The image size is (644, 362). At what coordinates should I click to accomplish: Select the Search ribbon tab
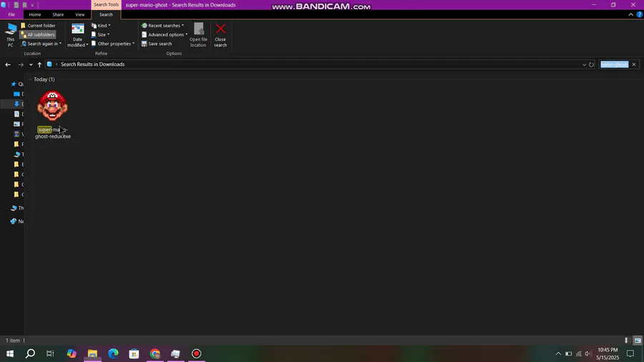point(106,14)
